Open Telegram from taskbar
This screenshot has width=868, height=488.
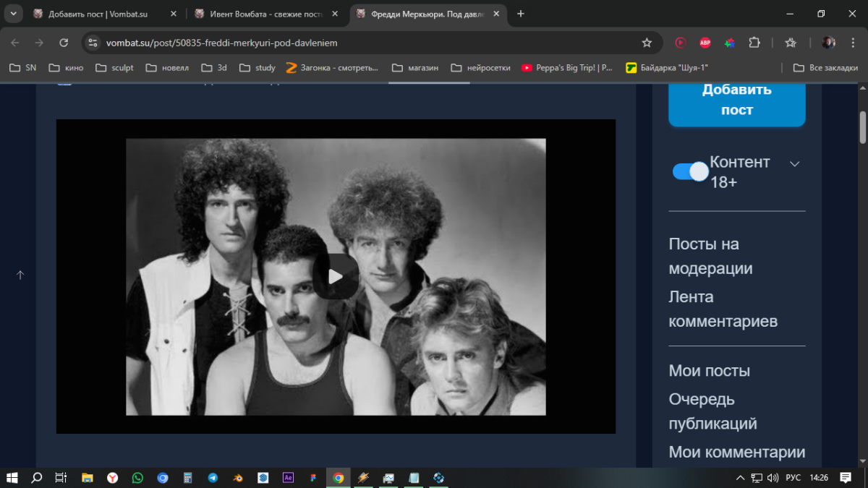[213, 478]
